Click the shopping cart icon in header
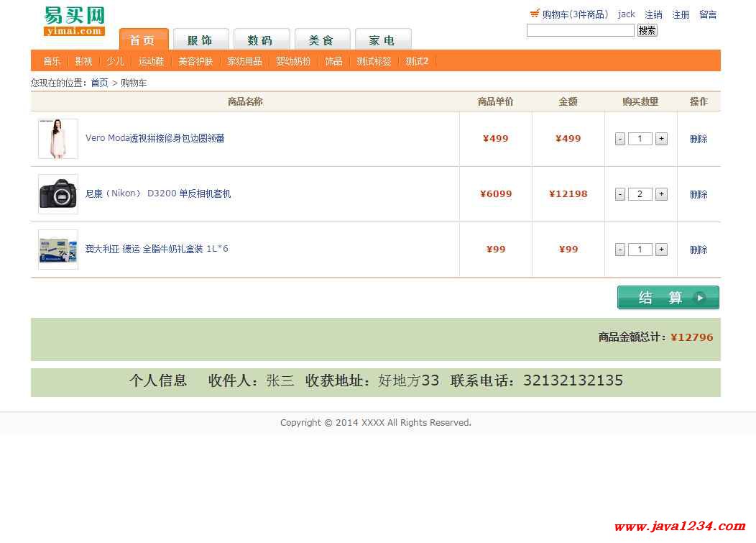 tap(535, 13)
